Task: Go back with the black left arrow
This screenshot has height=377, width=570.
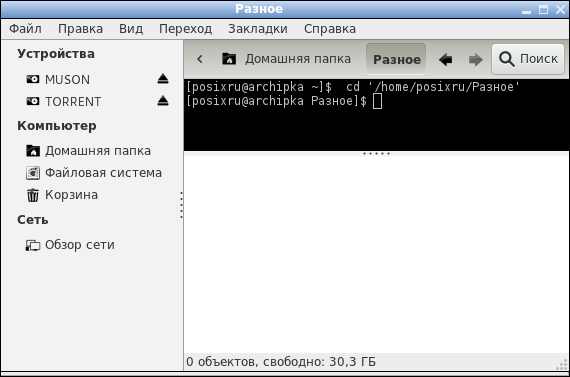Action: (x=445, y=59)
